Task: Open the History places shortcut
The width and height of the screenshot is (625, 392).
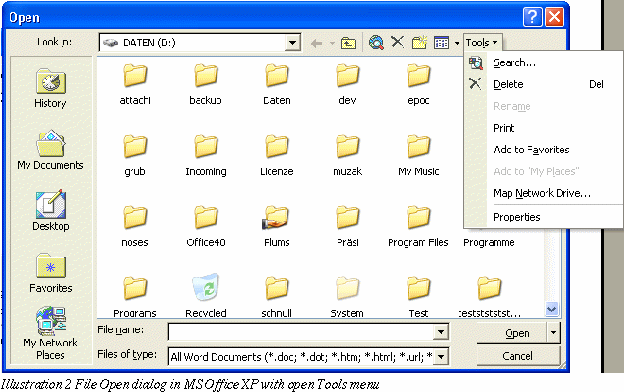Action: click(x=50, y=88)
